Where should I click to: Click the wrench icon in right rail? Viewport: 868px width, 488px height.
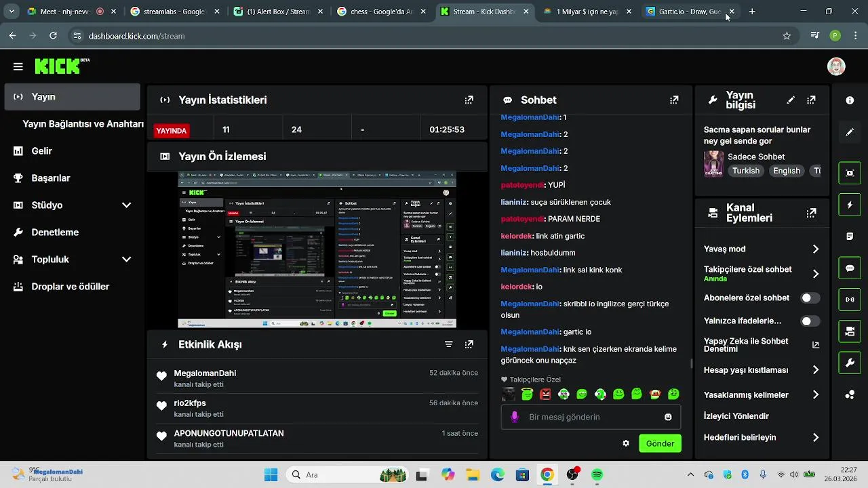click(x=850, y=363)
